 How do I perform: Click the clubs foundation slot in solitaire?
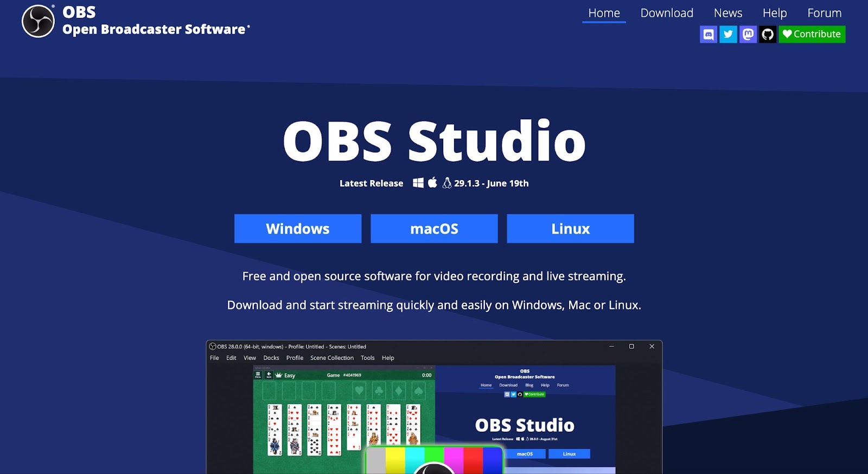(379, 391)
